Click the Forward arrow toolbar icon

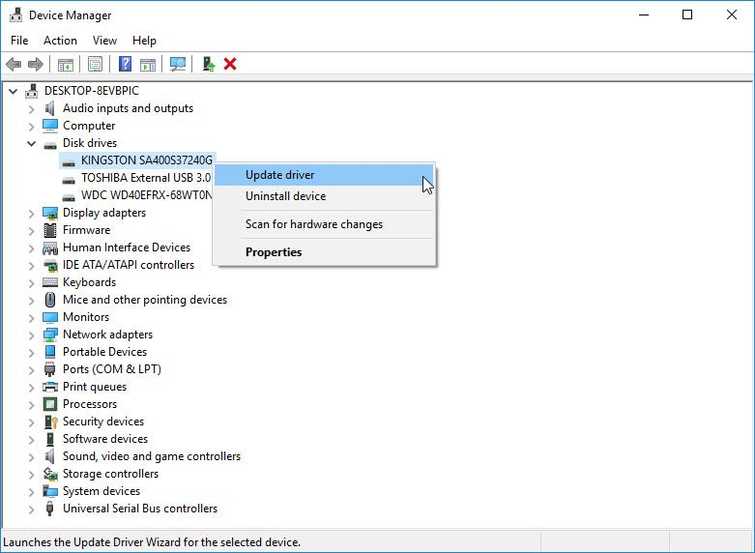tap(36, 64)
